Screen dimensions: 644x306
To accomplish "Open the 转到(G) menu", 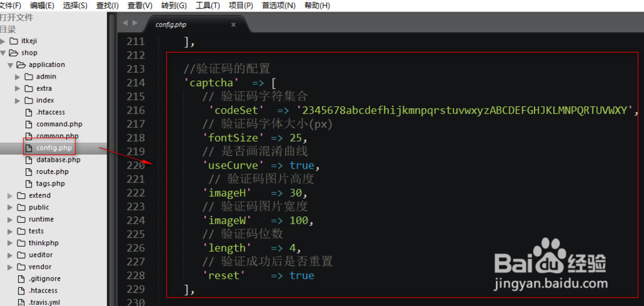I will pos(174,6).
